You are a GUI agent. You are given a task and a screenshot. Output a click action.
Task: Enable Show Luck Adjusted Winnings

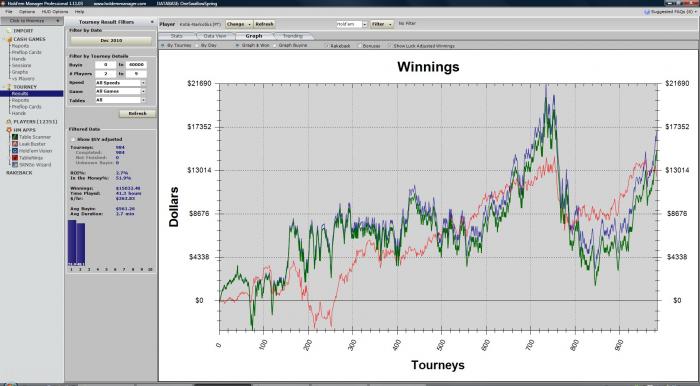[x=390, y=46]
